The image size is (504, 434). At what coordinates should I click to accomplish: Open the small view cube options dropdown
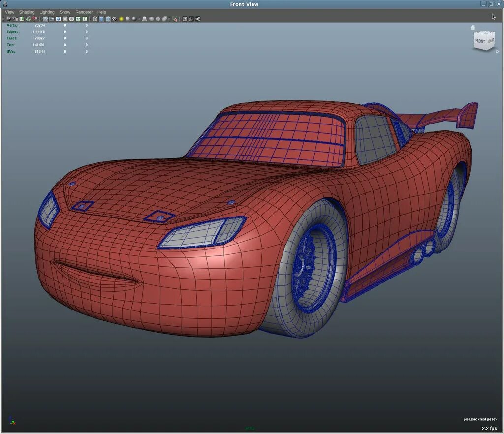pos(497,51)
